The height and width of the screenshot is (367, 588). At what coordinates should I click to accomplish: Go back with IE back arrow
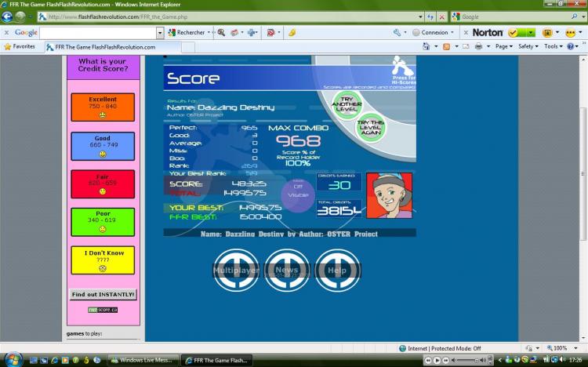(x=7, y=17)
